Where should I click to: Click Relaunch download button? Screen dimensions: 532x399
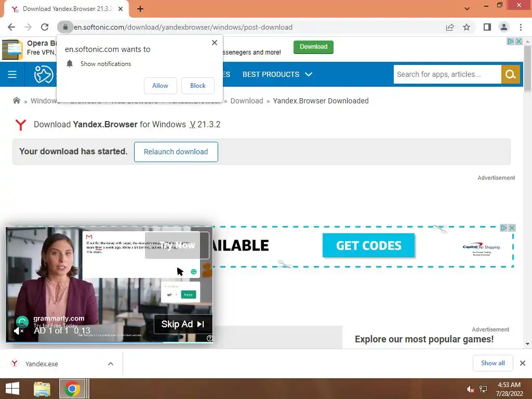[176, 152]
